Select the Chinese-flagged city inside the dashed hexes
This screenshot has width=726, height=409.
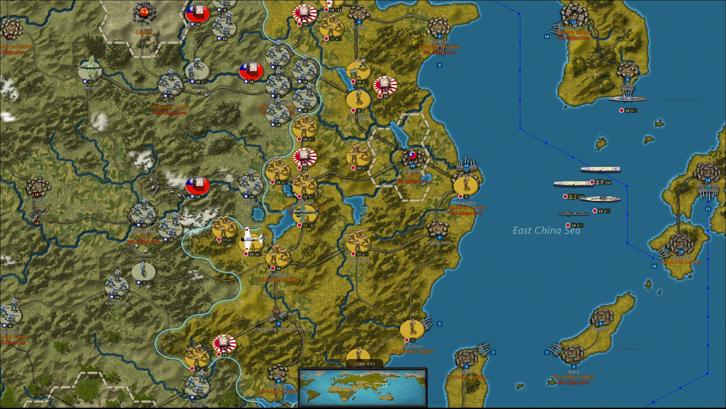coord(413,157)
